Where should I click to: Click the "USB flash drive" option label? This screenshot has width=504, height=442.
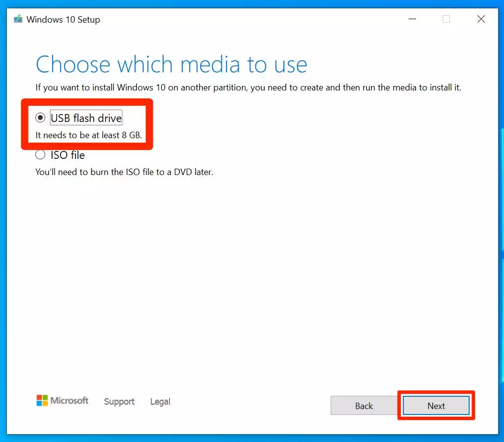pyautogui.click(x=86, y=118)
